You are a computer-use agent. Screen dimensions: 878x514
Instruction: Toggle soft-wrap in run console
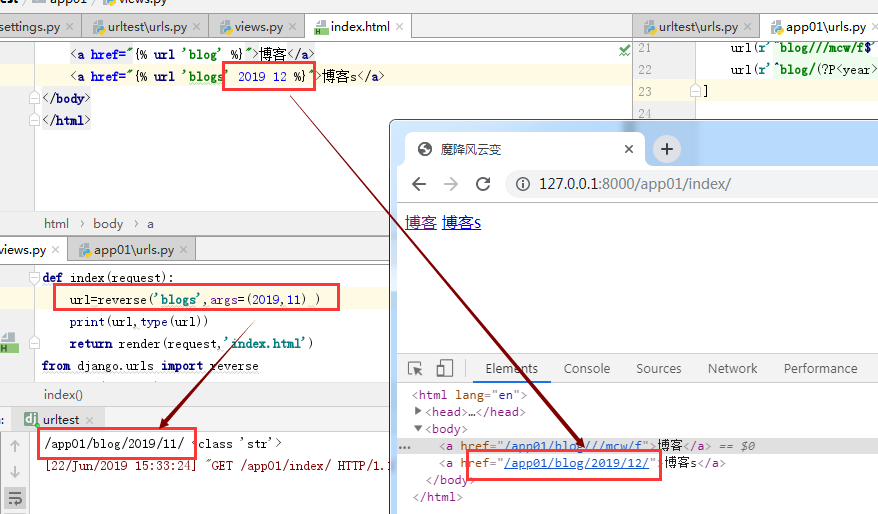[15, 497]
